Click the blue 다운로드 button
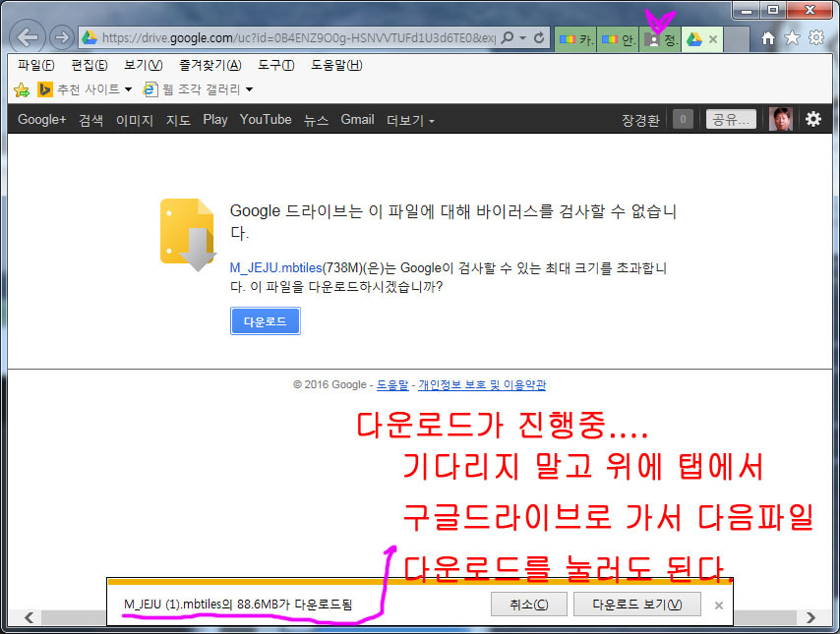840x634 pixels. [266, 320]
